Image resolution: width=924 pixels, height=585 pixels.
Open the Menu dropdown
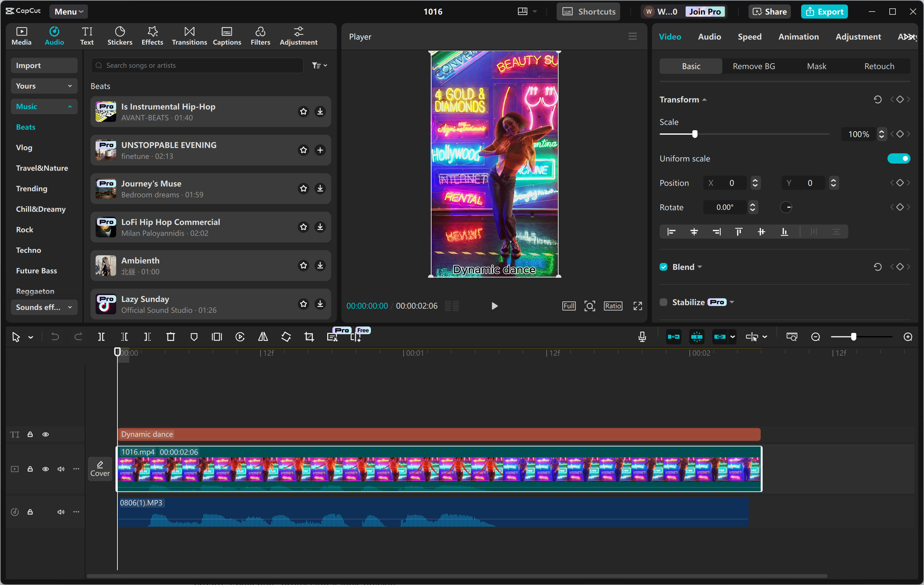pos(68,11)
